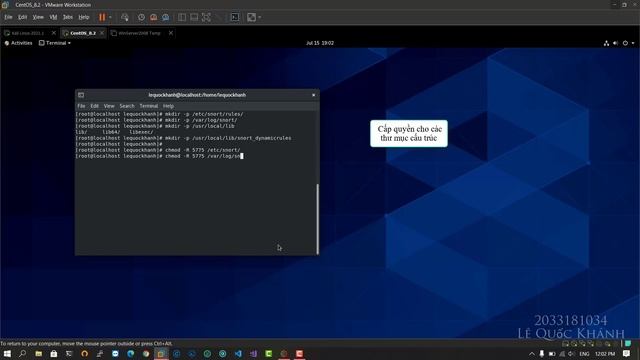
Task: Open the Windows 12:02 PM clock
Action: point(605,354)
